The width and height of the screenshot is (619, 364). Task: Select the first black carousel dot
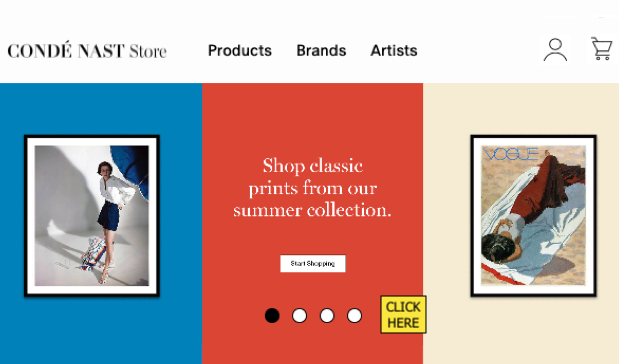(x=272, y=315)
